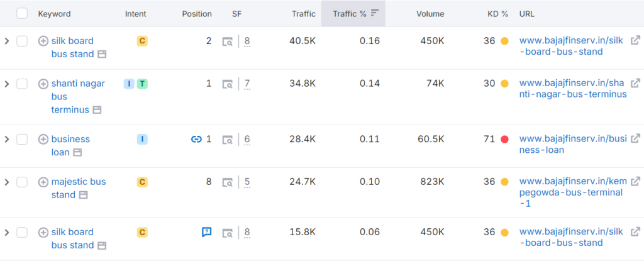
Task: Click SERP features icon in shanti nagar row
Action: [228, 84]
